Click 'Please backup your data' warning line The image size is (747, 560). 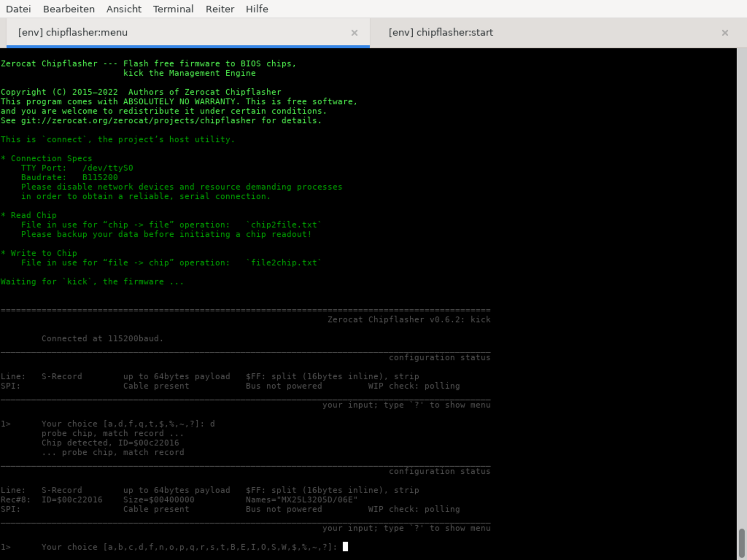[x=166, y=234]
